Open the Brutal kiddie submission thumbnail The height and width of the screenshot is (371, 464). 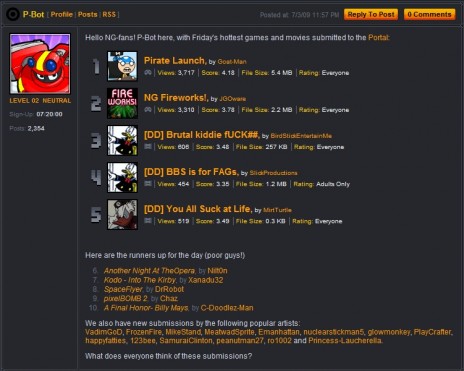122,140
